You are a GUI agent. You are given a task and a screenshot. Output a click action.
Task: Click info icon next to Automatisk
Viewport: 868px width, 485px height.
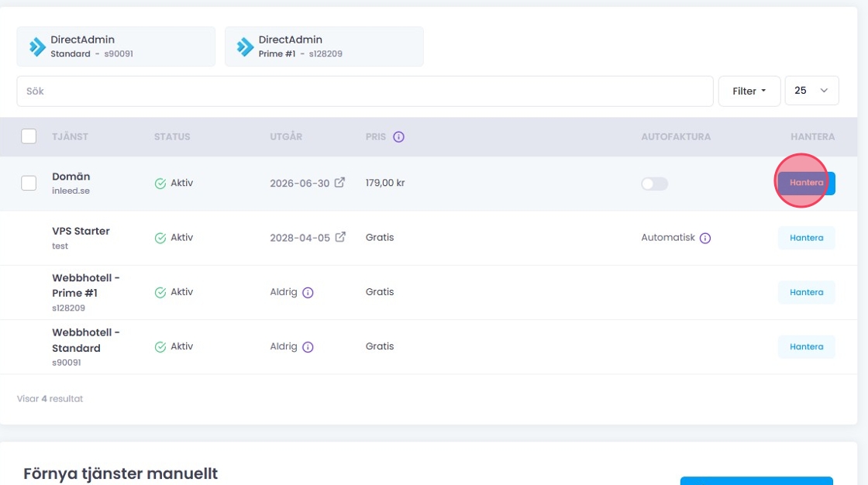tap(705, 239)
